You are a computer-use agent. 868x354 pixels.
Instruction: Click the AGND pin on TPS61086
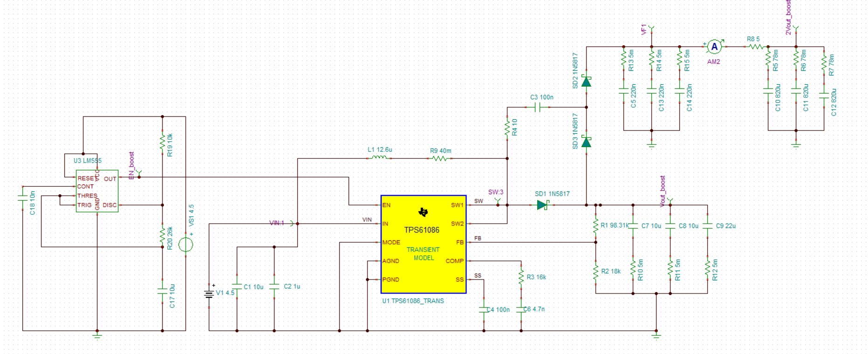click(390, 261)
